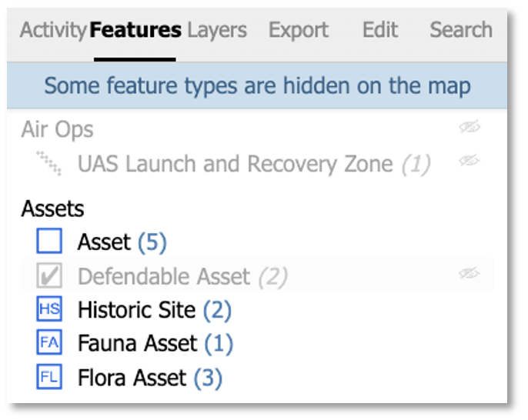Open the Layers tab
The height and width of the screenshot is (420, 528).
pos(217,31)
